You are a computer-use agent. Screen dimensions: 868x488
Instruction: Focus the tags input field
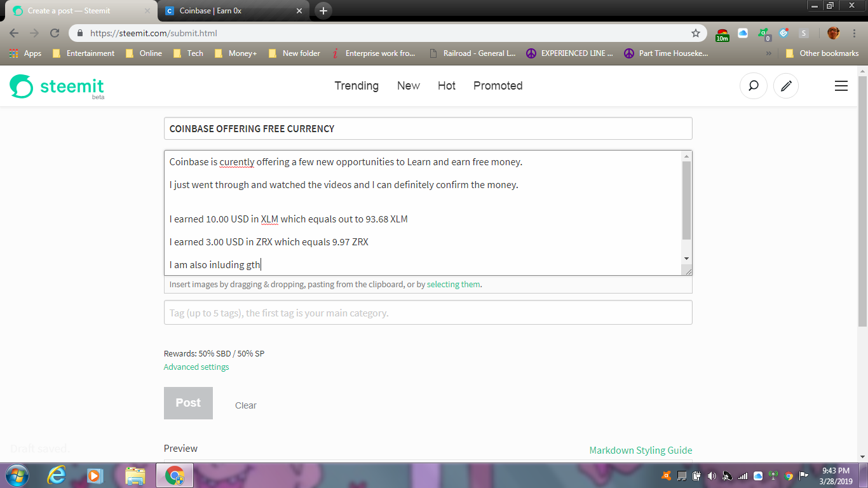click(x=428, y=313)
